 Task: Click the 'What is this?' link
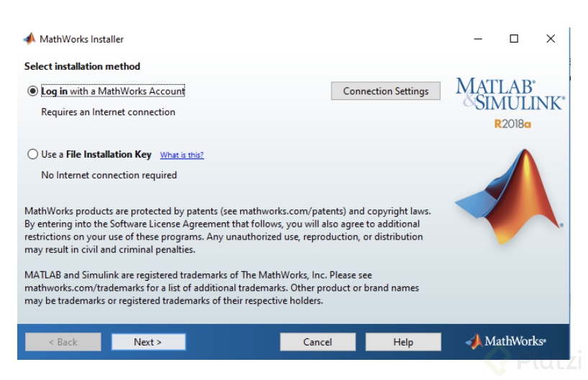click(182, 155)
